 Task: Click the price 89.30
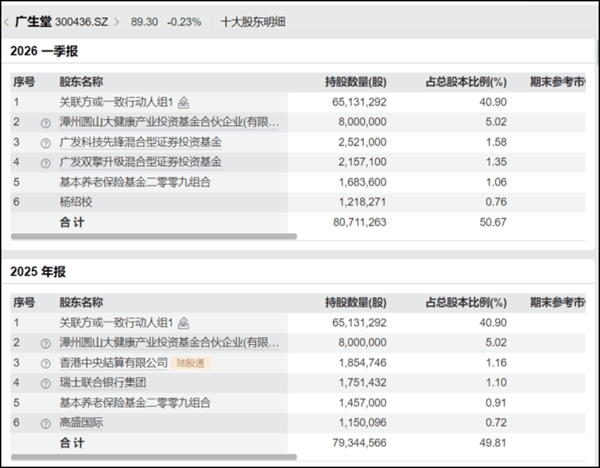tap(144, 22)
